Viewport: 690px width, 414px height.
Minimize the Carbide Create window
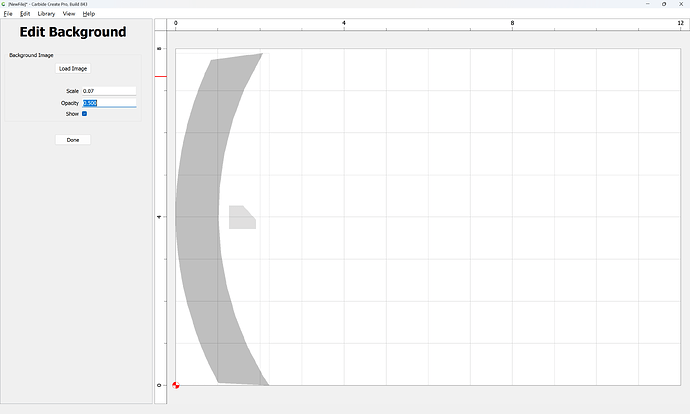point(648,4)
